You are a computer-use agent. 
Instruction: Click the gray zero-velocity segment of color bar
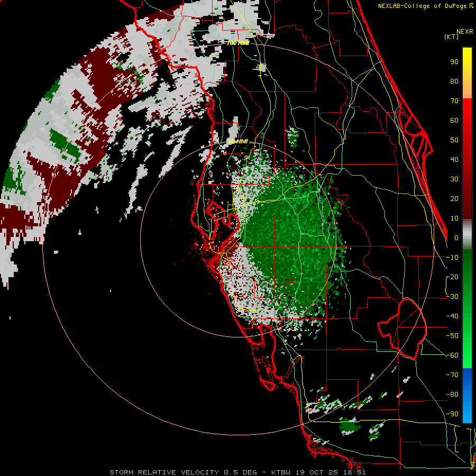point(467,234)
